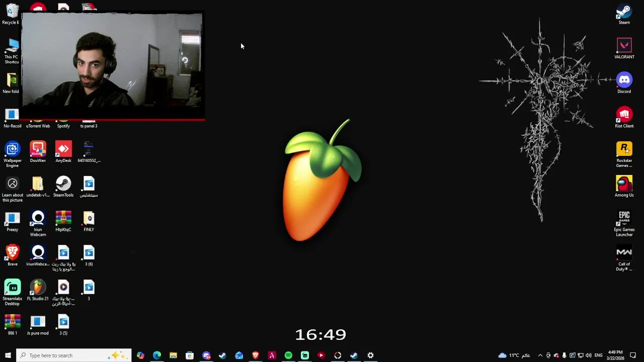Select the 986 1 archive icon
The image size is (644, 362).
[x=13, y=325]
